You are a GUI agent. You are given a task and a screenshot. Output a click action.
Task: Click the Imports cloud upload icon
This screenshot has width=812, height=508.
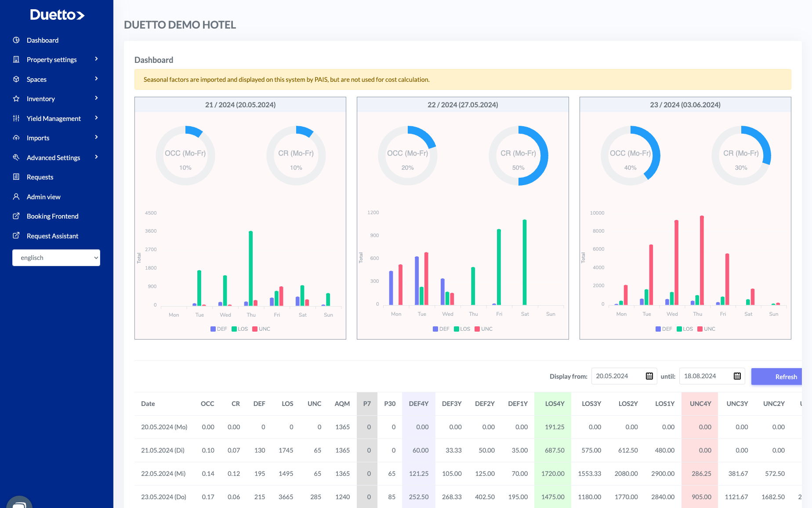[x=16, y=138]
